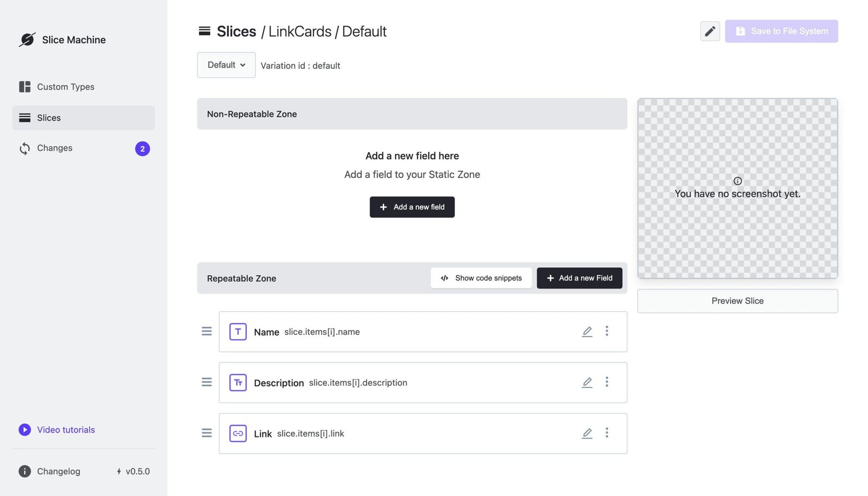The height and width of the screenshot is (496, 868).
Task: Click the hamburger icon beside Slices breadcrumb
Action: click(x=205, y=31)
